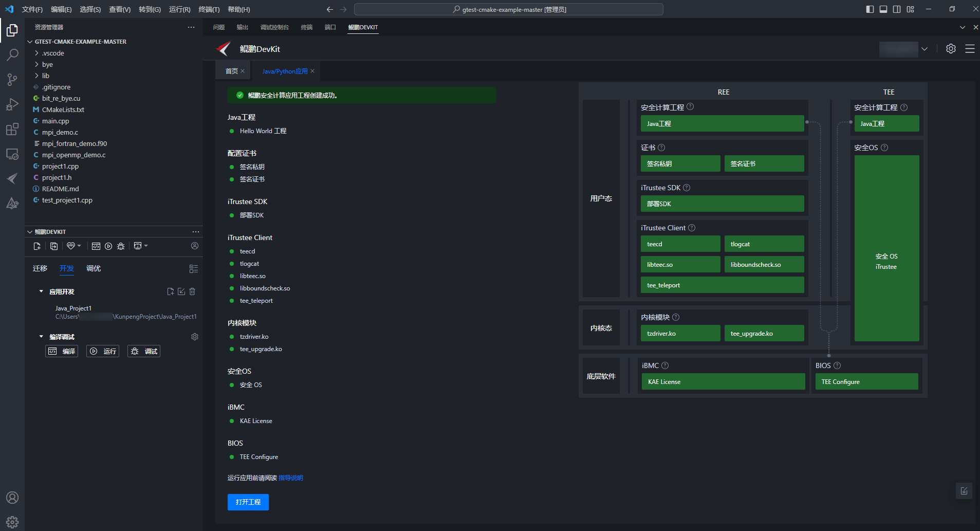Switch to the 调试控制台 panel tab
Image resolution: width=980 pixels, height=531 pixels.
point(274,27)
